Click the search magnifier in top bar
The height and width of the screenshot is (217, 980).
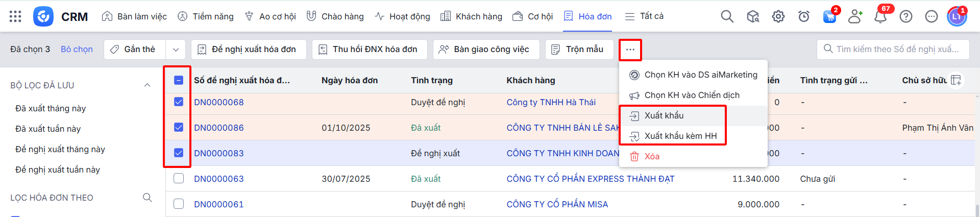click(727, 16)
